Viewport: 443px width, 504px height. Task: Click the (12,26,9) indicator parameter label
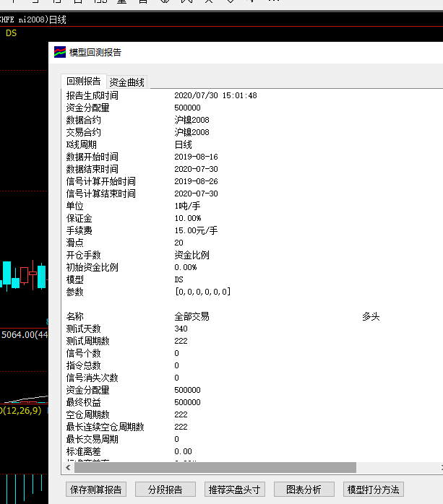pyautogui.click(x=21, y=410)
